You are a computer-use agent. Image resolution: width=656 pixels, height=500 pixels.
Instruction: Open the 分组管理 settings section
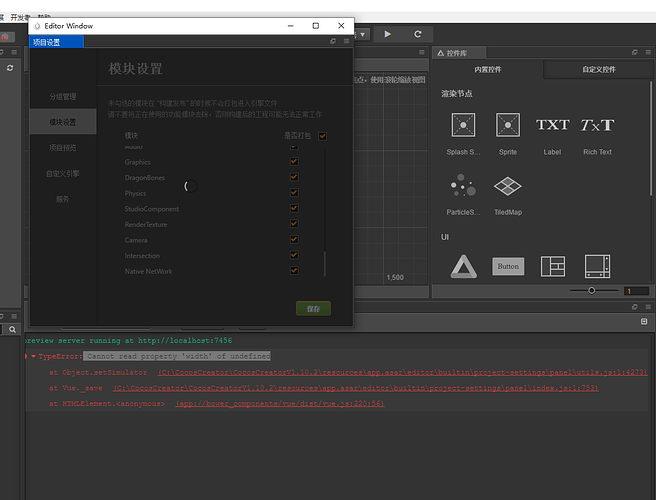click(63, 96)
